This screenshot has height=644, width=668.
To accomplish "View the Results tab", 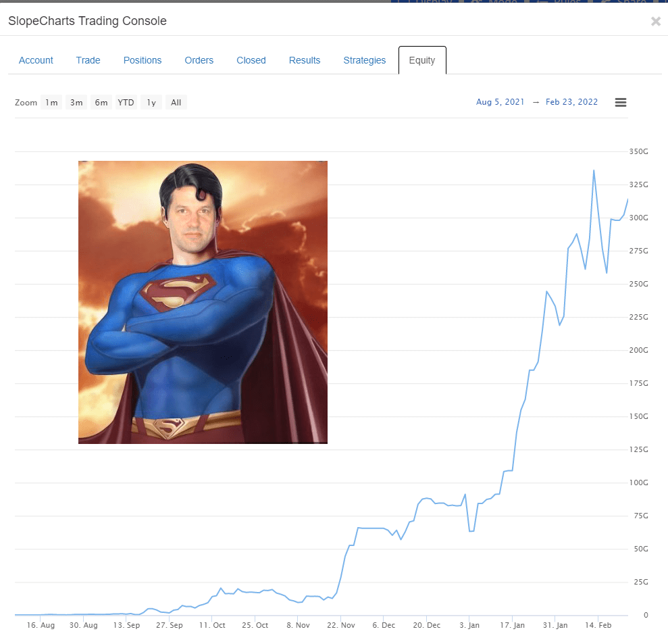I will point(305,60).
